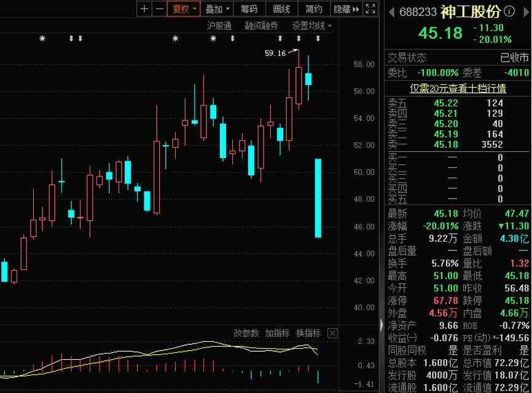Click the 仅需20元查看十档行情 link
The width and height of the screenshot is (532, 393).
458,88
